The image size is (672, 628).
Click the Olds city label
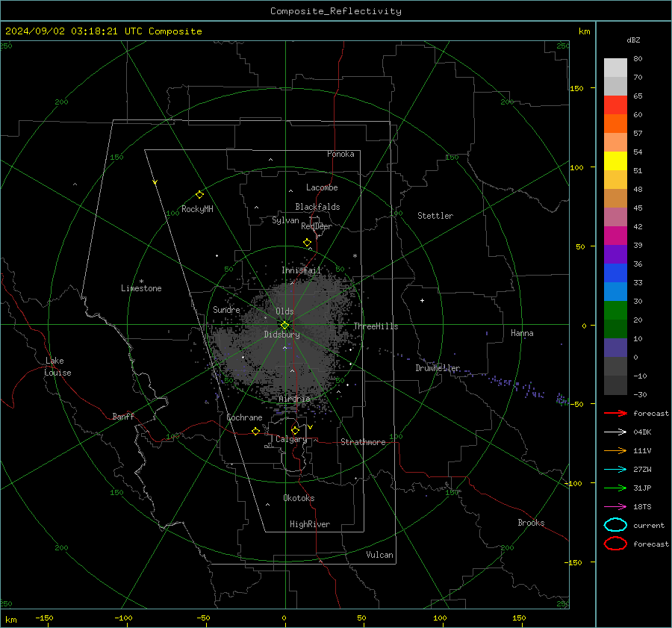click(x=284, y=311)
